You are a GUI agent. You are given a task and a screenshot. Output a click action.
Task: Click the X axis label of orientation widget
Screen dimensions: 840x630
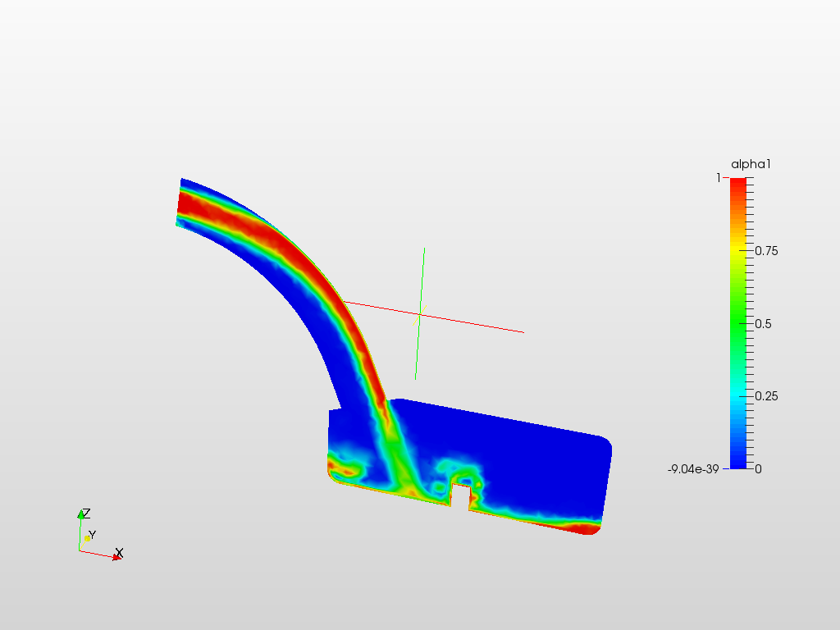[x=120, y=553]
